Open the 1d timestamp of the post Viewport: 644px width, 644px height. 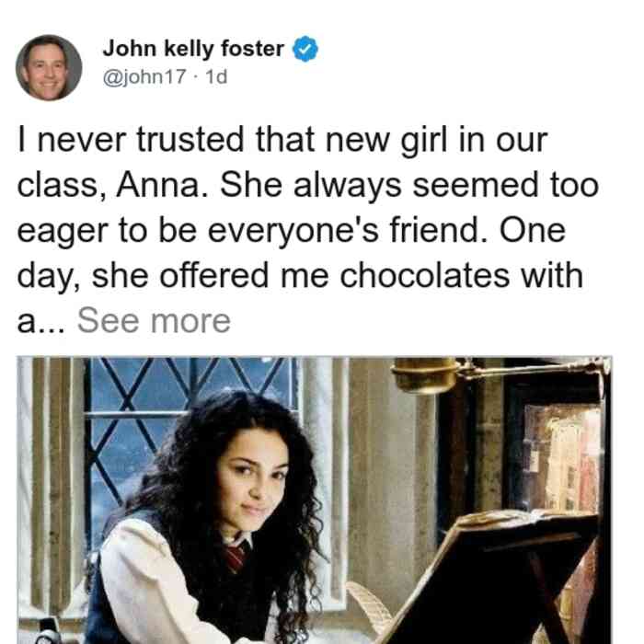pos(216,76)
